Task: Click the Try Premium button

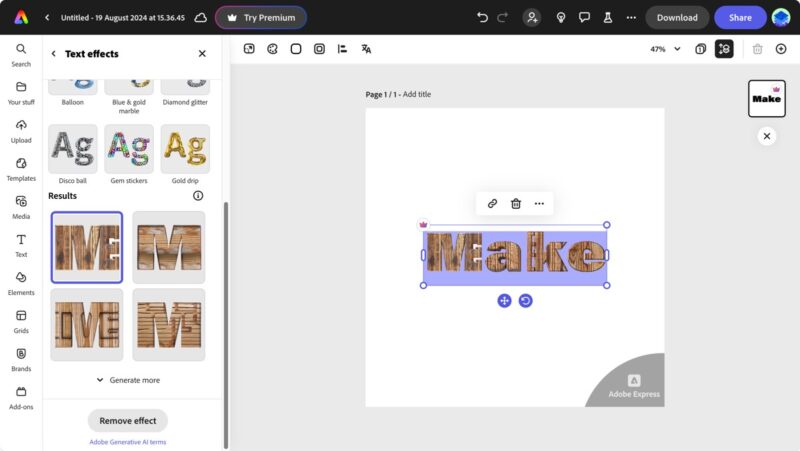Action: [261, 17]
